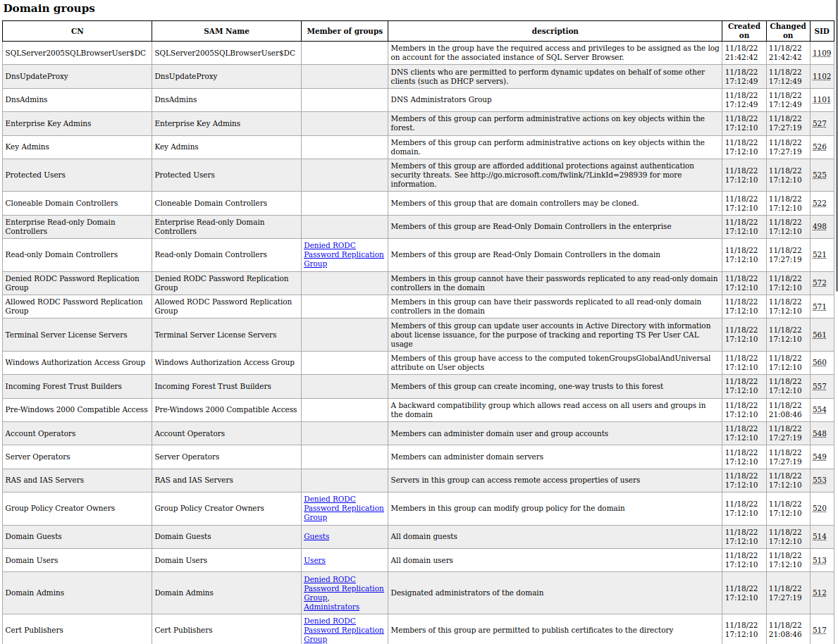This screenshot has height=644, width=838.
Task: Open Denied RODC link in Read-only Domain Controllers row
Action: (344, 254)
